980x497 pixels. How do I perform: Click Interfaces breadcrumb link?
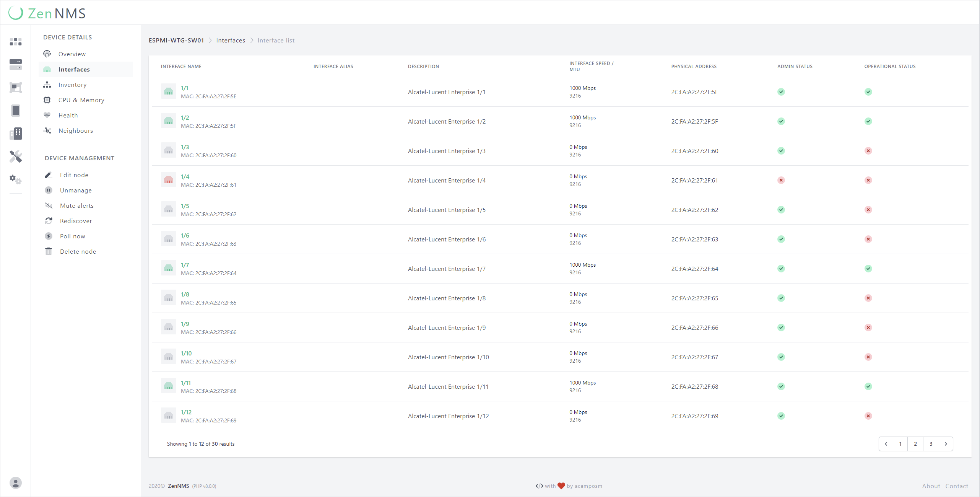pyautogui.click(x=231, y=41)
